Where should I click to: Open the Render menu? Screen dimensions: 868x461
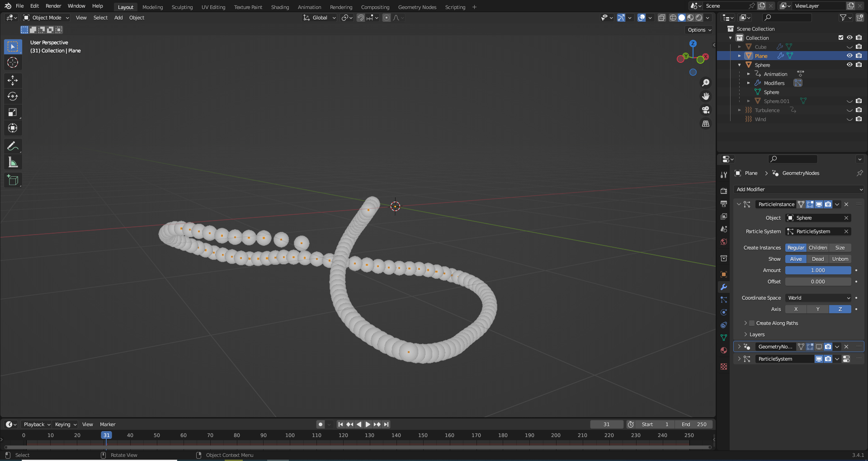(x=53, y=6)
